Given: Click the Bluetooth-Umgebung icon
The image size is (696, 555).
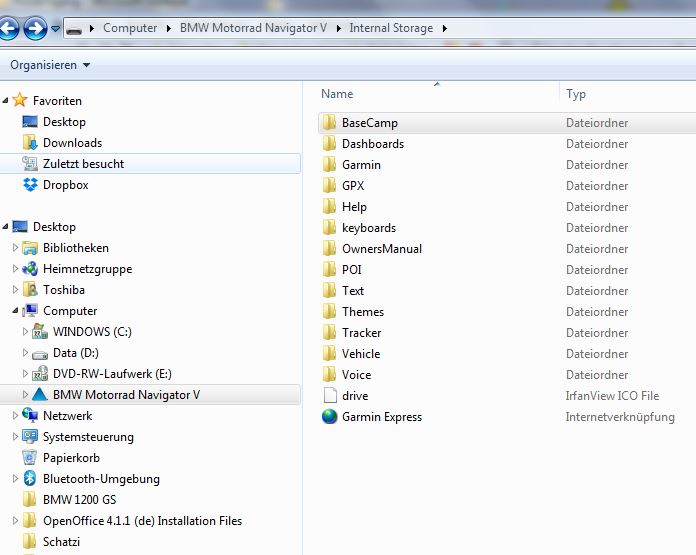Looking at the screenshot, I should pos(30,479).
